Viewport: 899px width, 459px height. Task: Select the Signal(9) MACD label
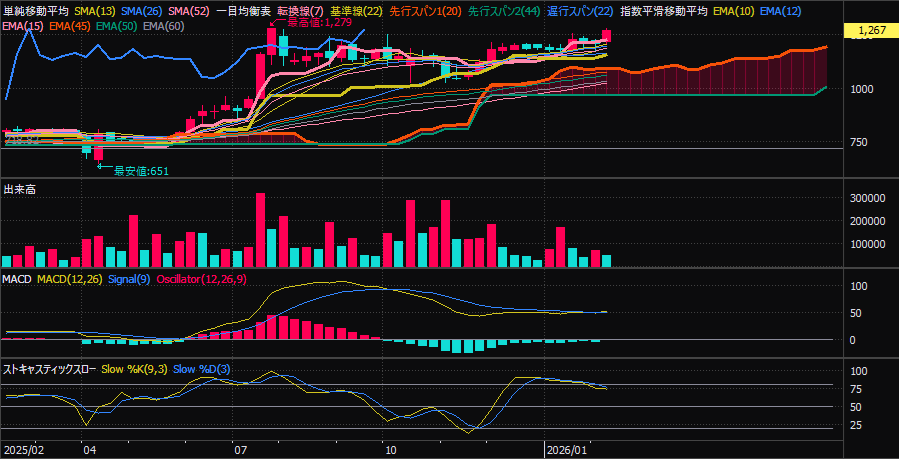(127, 278)
